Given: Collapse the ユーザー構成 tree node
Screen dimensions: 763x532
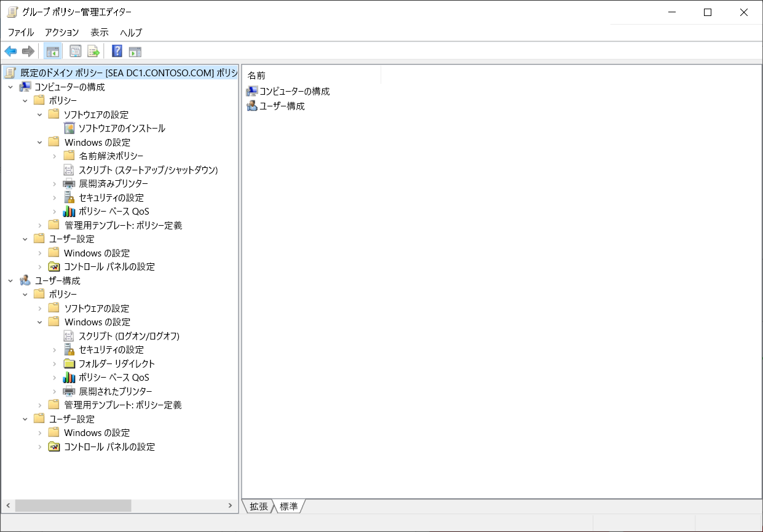Looking at the screenshot, I should pos(10,281).
